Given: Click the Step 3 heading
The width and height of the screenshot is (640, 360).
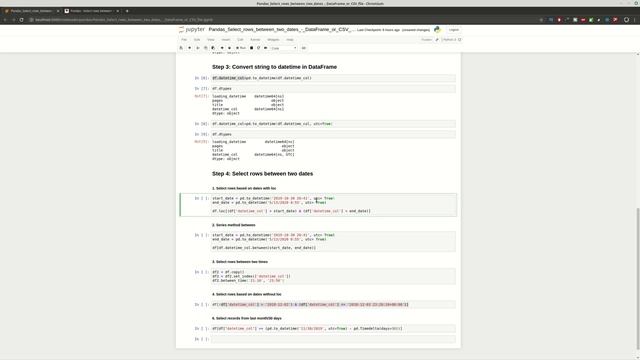Looking at the screenshot, I should [274, 67].
